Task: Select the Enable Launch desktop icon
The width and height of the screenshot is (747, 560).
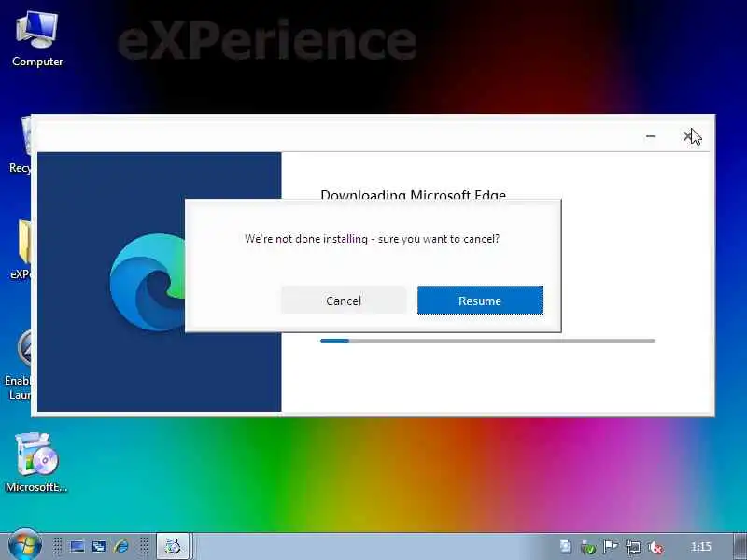Action: point(18,366)
